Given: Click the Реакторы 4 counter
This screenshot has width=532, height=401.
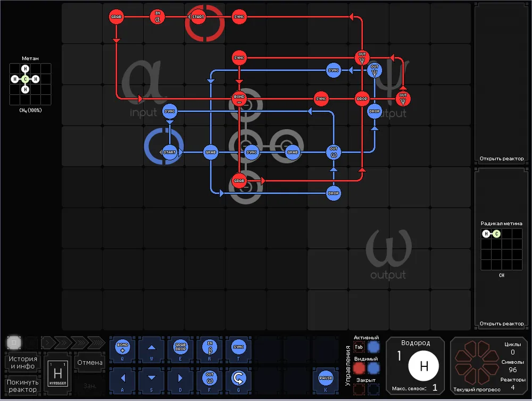Looking at the screenshot, I should coord(512,383).
